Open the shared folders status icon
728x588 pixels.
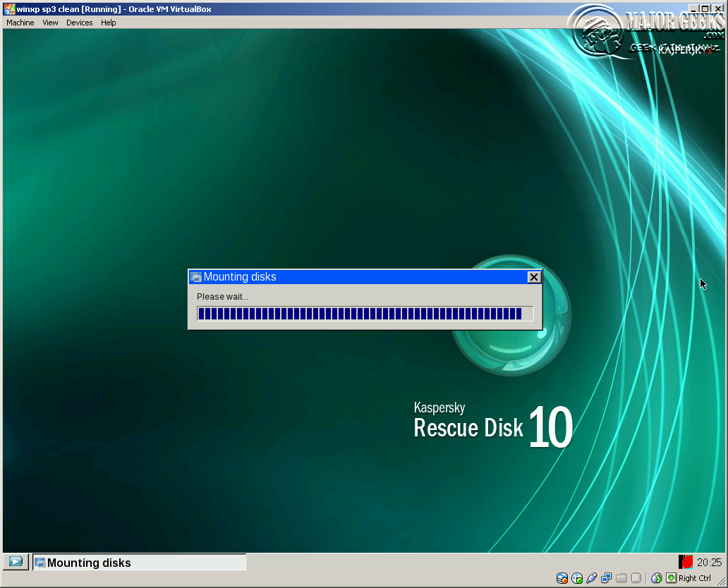point(622,578)
